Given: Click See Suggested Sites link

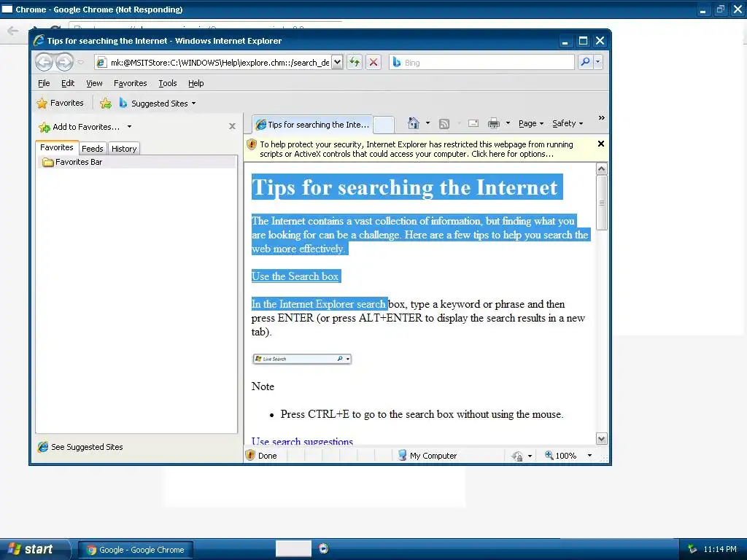Looking at the screenshot, I should coord(81,447).
